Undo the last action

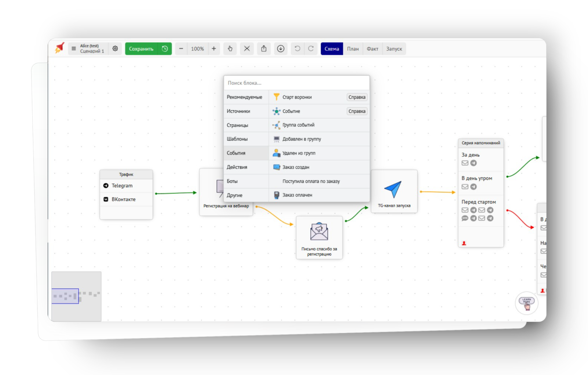point(297,48)
